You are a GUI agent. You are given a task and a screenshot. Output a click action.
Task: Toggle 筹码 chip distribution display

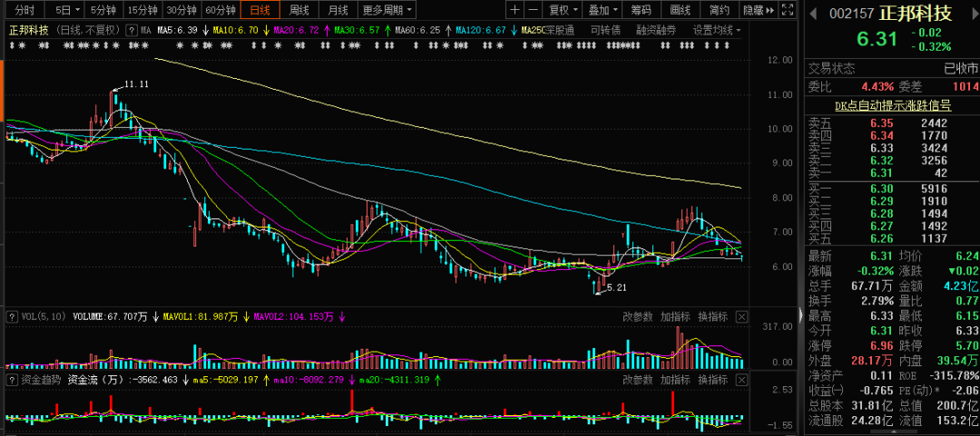click(x=641, y=10)
